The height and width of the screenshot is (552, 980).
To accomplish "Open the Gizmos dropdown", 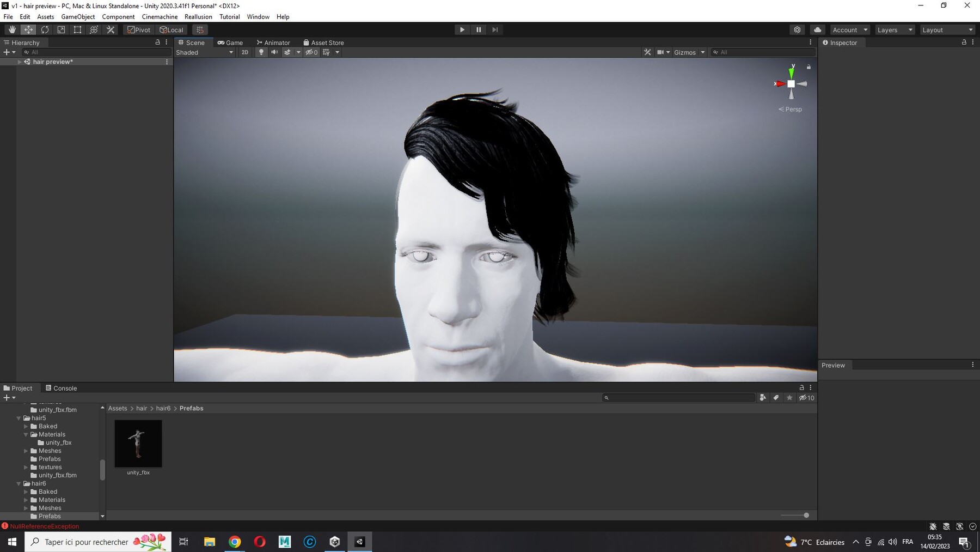I will [x=689, y=52].
